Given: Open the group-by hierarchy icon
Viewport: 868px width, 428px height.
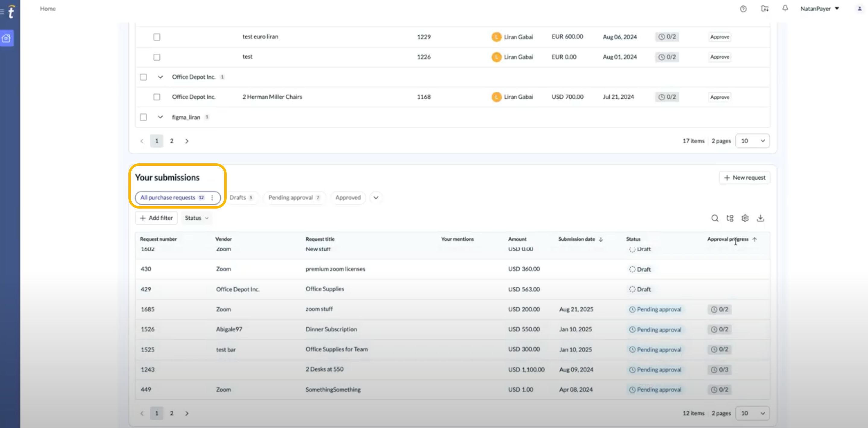Looking at the screenshot, I should 730,218.
